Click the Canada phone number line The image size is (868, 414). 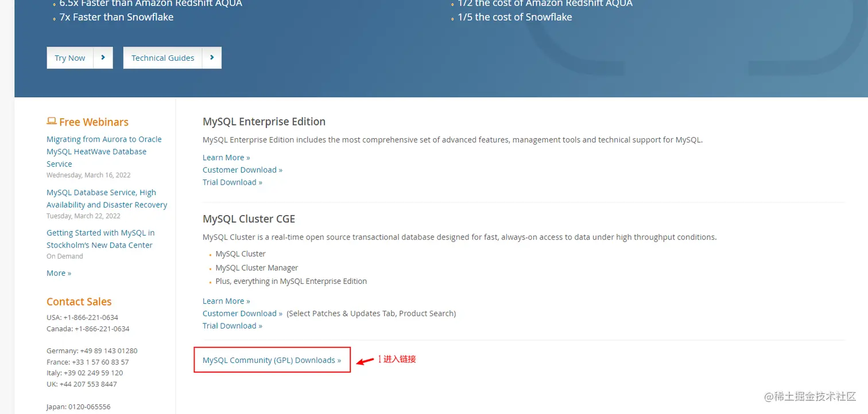click(x=88, y=329)
